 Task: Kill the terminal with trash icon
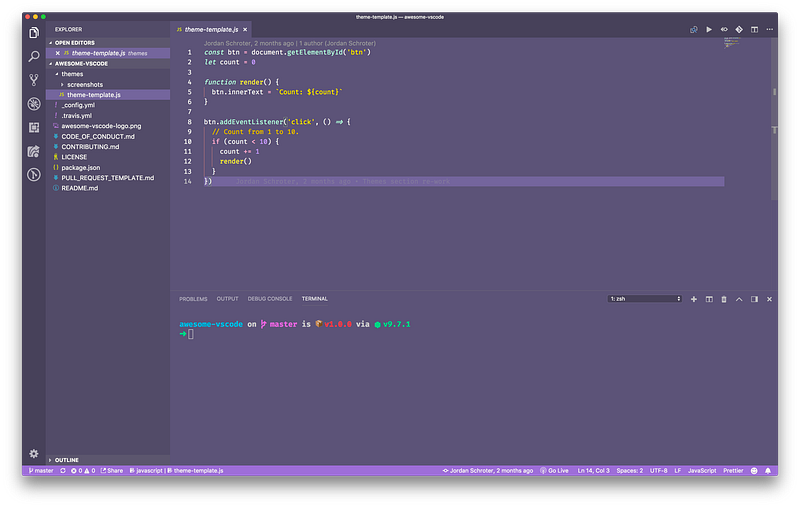[x=723, y=299]
